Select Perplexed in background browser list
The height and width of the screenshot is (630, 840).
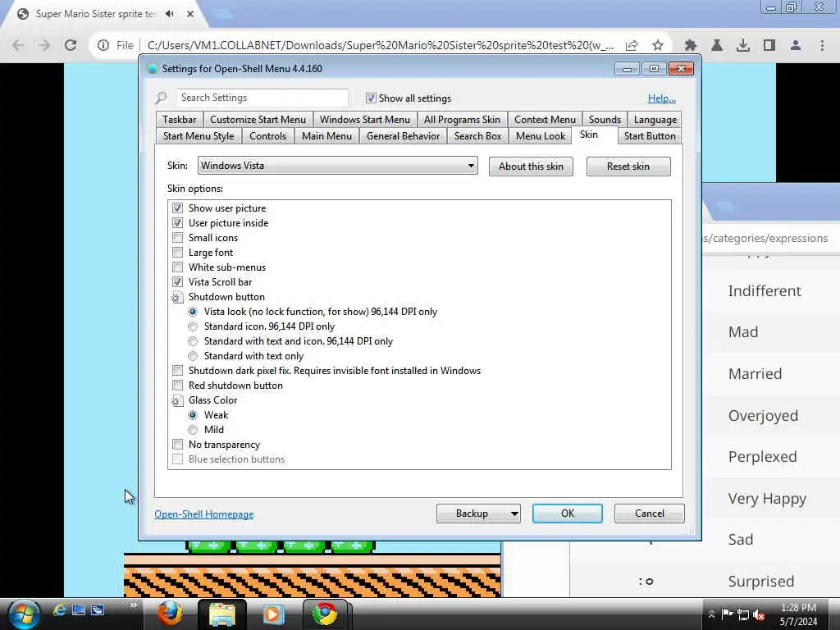(x=762, y=456)
